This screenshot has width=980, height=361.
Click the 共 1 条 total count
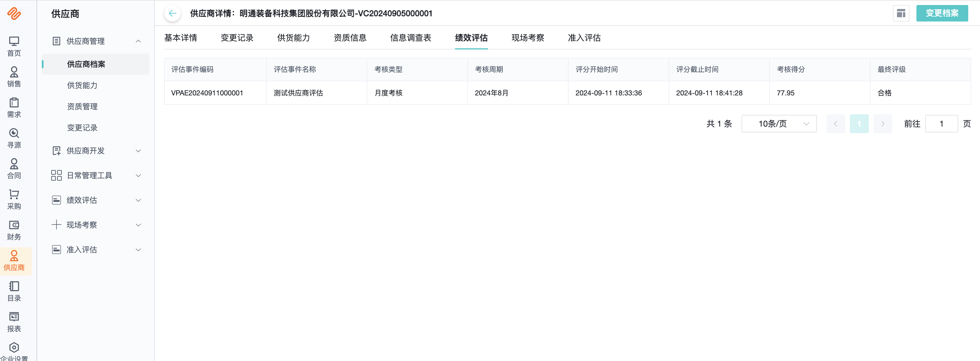pyautogui.click(x=719, y=124)
